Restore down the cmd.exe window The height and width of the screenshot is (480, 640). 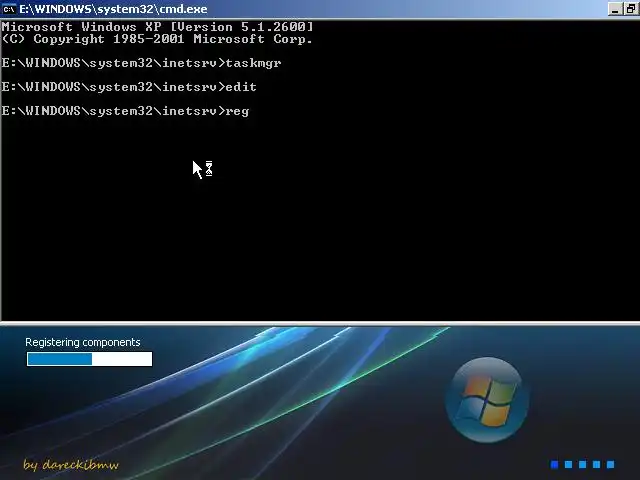[x=631, y=9]
